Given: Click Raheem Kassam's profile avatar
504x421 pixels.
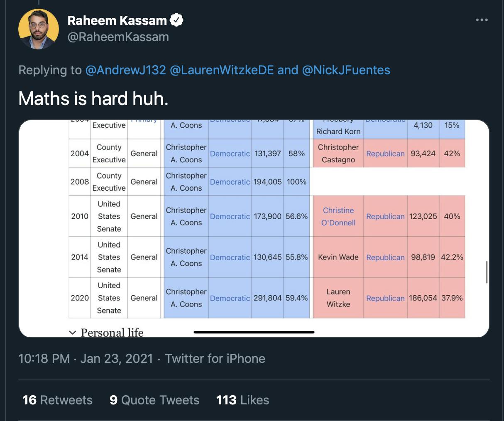Looking at the screenshot, I should [39, 29].
